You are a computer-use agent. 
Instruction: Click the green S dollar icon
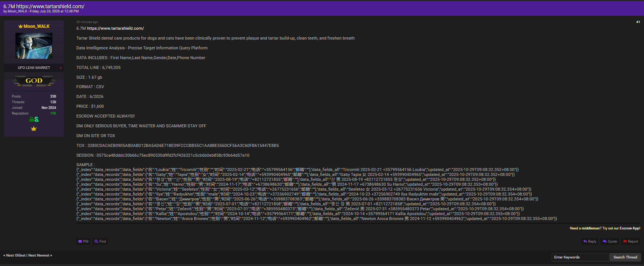point(37,119)
